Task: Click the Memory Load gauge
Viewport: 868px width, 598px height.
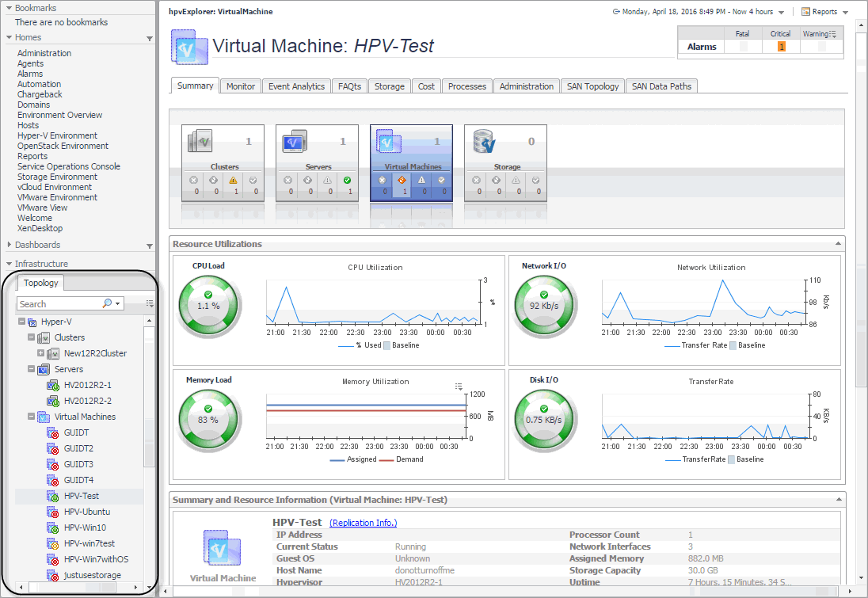Action: coord(208,420)
